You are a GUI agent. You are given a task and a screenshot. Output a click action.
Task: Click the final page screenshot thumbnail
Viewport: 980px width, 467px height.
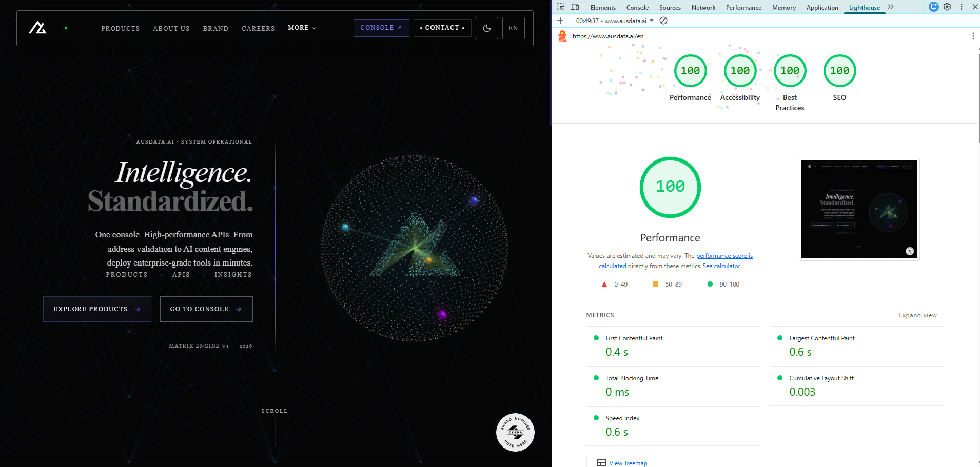[859, 209]
